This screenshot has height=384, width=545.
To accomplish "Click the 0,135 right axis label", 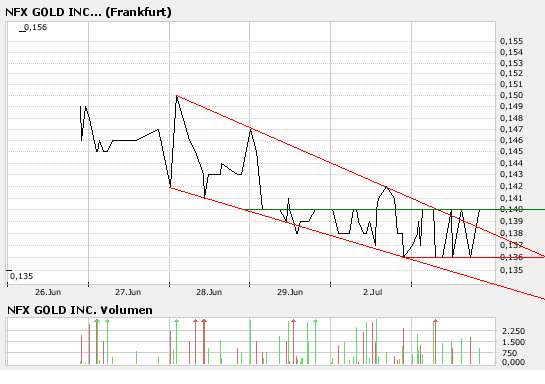I will tap(511, 270).
